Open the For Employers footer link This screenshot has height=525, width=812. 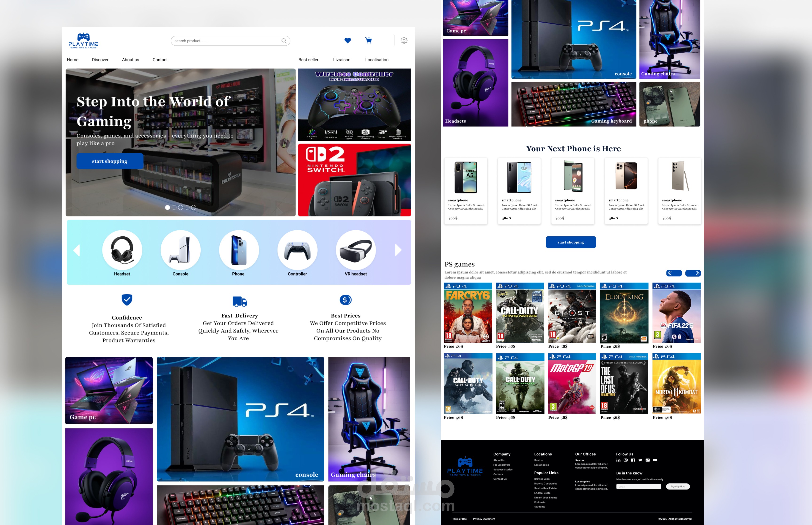[x=502, y=465]
